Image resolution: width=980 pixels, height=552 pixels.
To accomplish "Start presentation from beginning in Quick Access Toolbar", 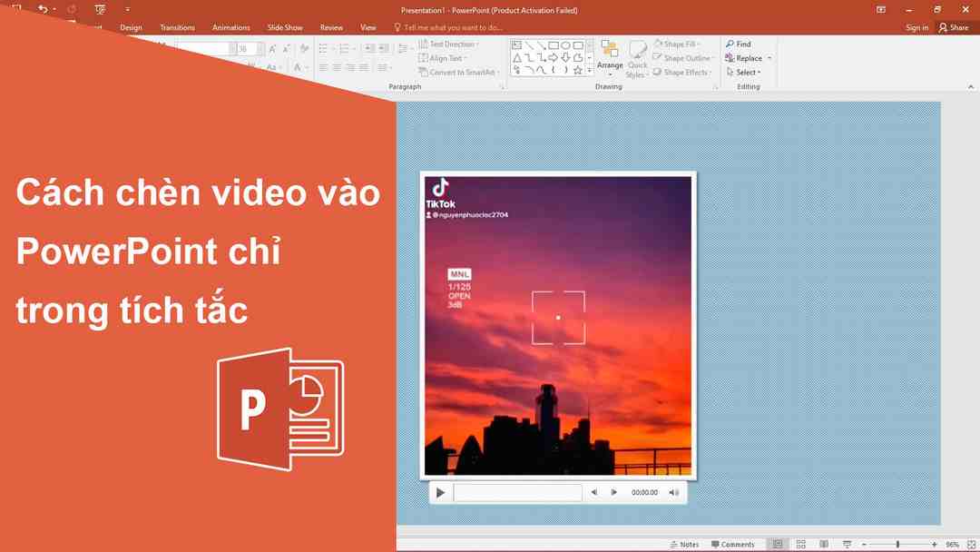I will (100, 9).
